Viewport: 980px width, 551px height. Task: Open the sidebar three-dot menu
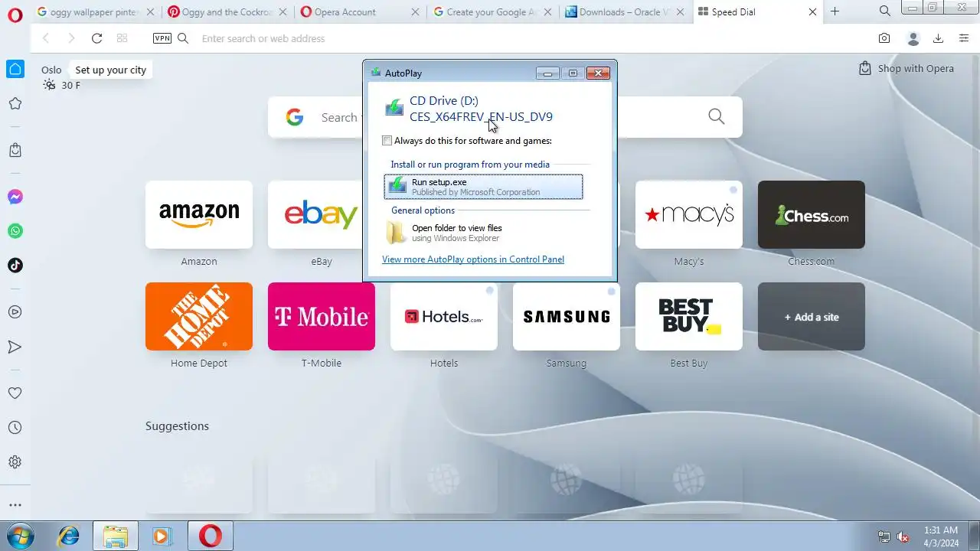(x=15, y=505)
